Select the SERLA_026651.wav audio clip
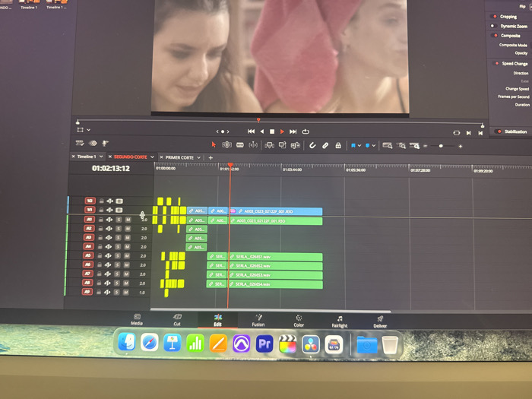 point(275,257)
